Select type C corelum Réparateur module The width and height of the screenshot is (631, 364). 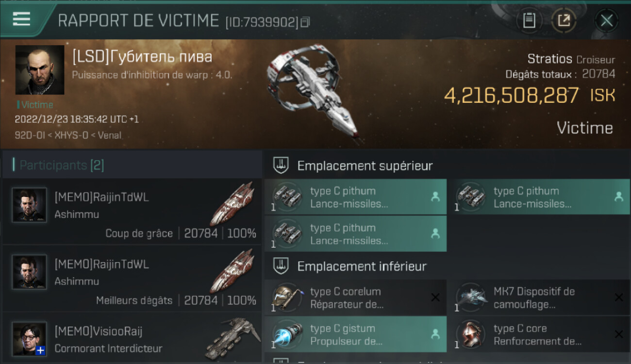[x=355, y=298]
